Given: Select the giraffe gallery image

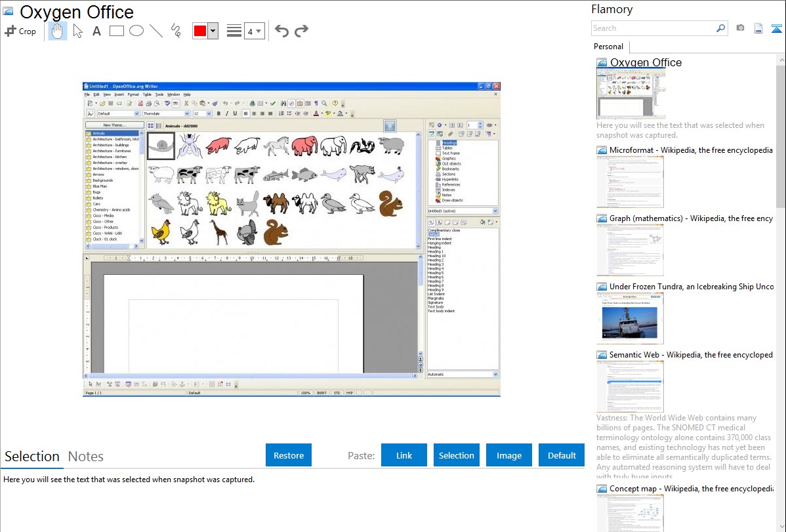Looking at the screenshot, I should (218, 232).
